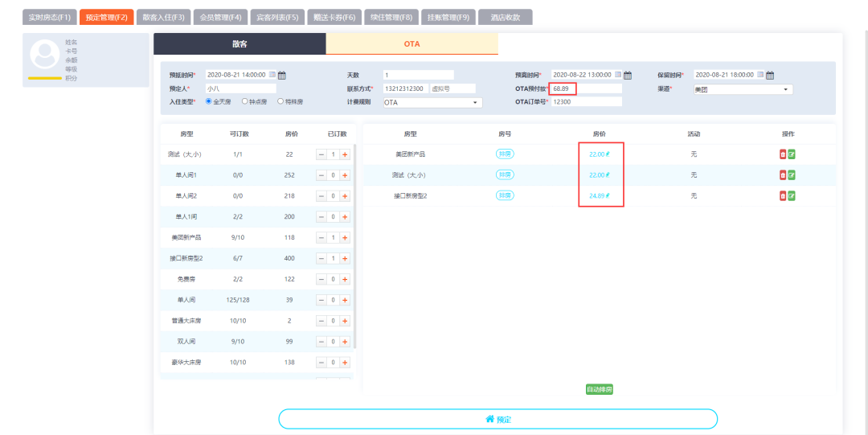Select 特殊房 stay type radio
868x435 pixels.
(280, 102)
